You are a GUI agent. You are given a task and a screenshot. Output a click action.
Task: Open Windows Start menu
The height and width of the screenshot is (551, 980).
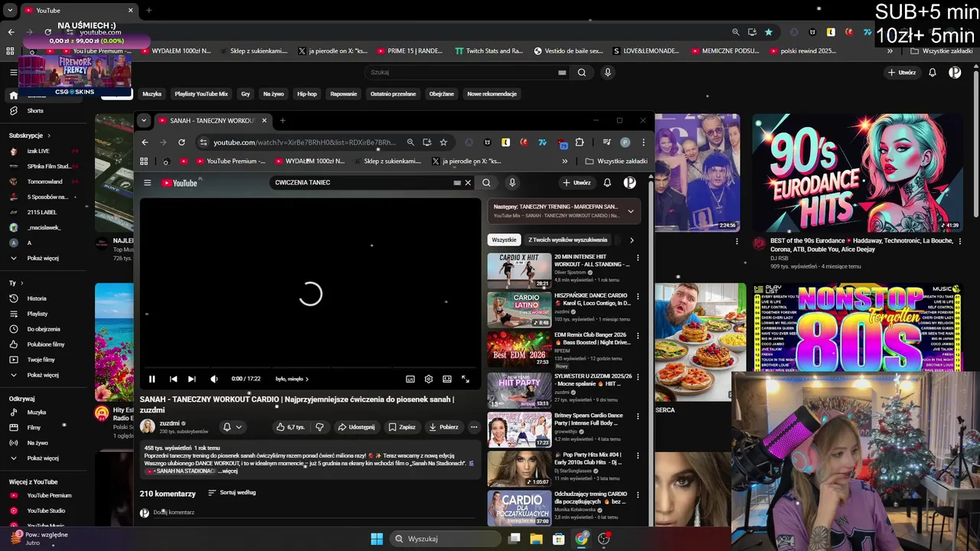point(377,539)
